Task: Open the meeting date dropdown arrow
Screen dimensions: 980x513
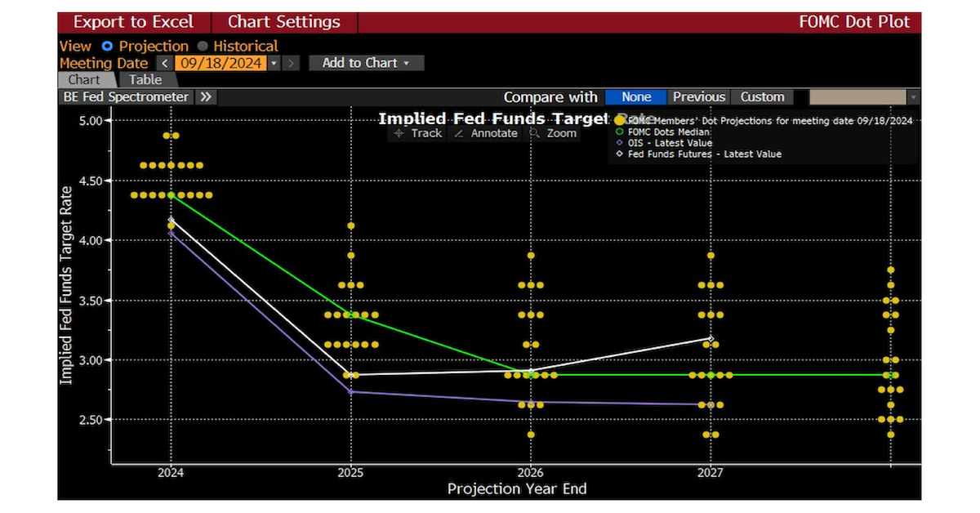Action: pos(274,63)
